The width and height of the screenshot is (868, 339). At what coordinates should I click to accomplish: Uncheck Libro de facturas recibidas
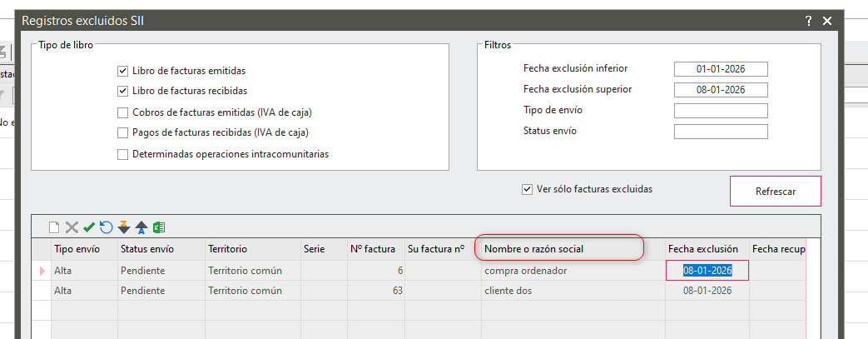[123, 91]
